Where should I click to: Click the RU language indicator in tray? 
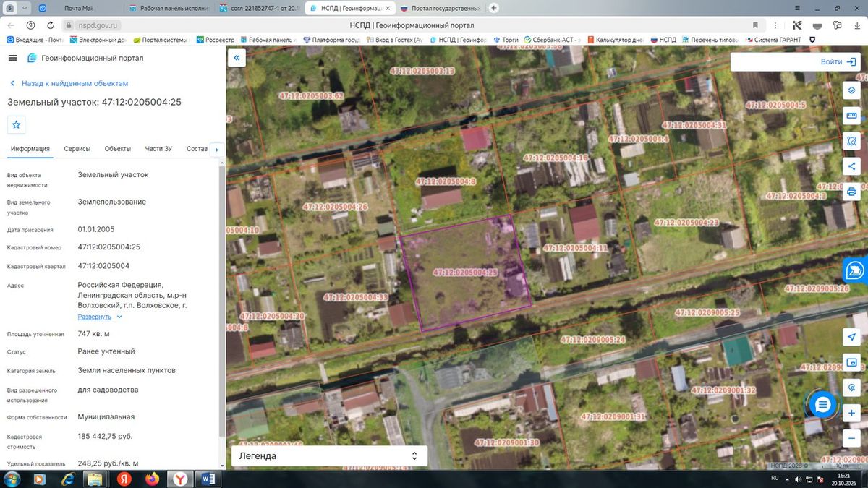(774, 479)
